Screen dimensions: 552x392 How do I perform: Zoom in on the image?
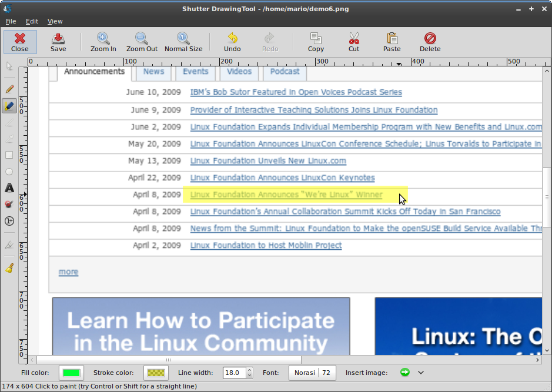pos(103,42)
